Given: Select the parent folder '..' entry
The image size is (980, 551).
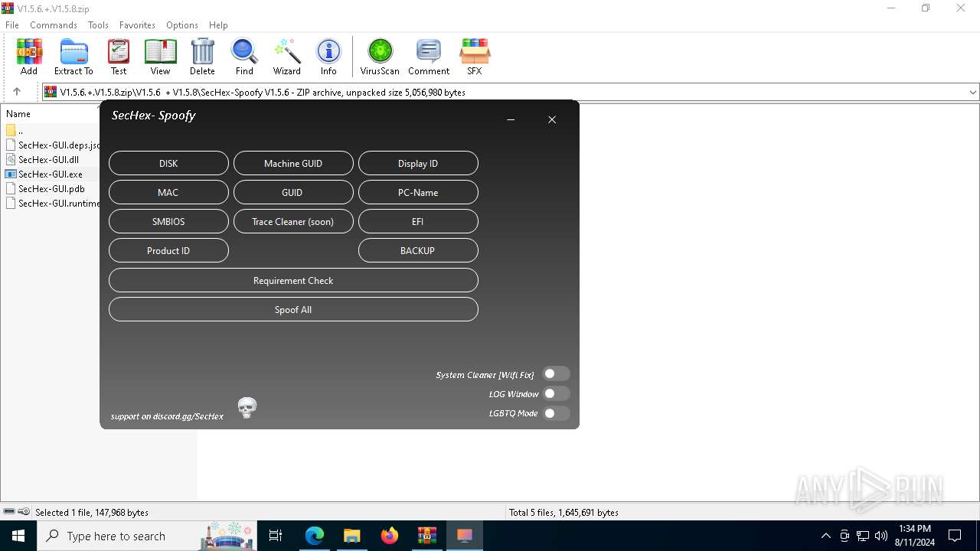Looking at the screenshot, I should tap(15, 130).
